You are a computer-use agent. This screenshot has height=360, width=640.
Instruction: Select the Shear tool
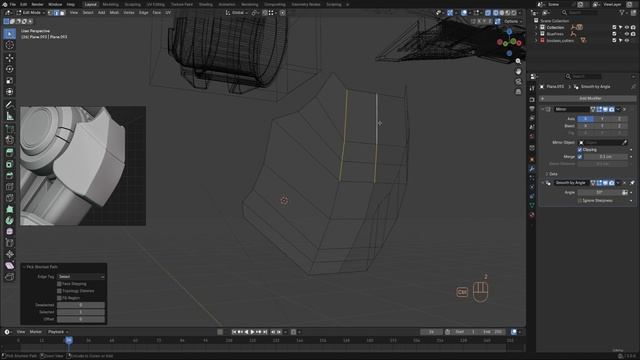[10, 266]
